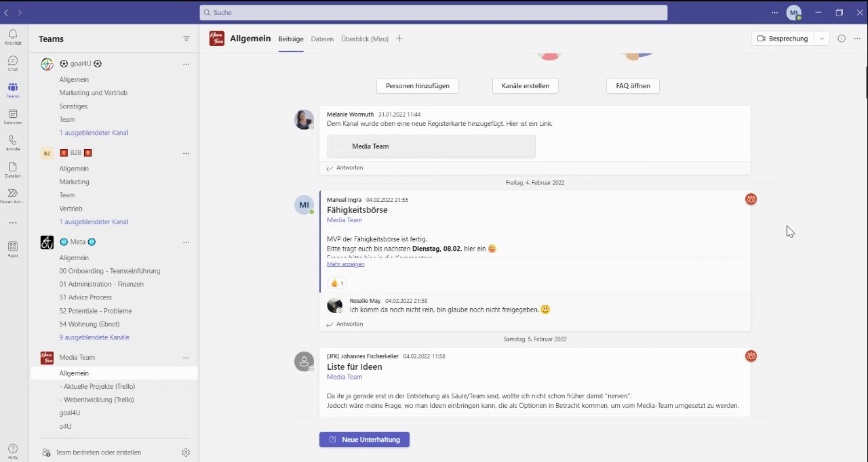Open the Power Automate icon
The height and width of the screenshot is (462, 868).
tap(13, 196)
